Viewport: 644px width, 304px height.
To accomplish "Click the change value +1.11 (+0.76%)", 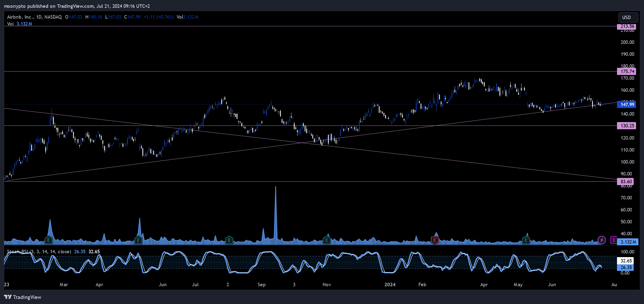I will point(159,17).
